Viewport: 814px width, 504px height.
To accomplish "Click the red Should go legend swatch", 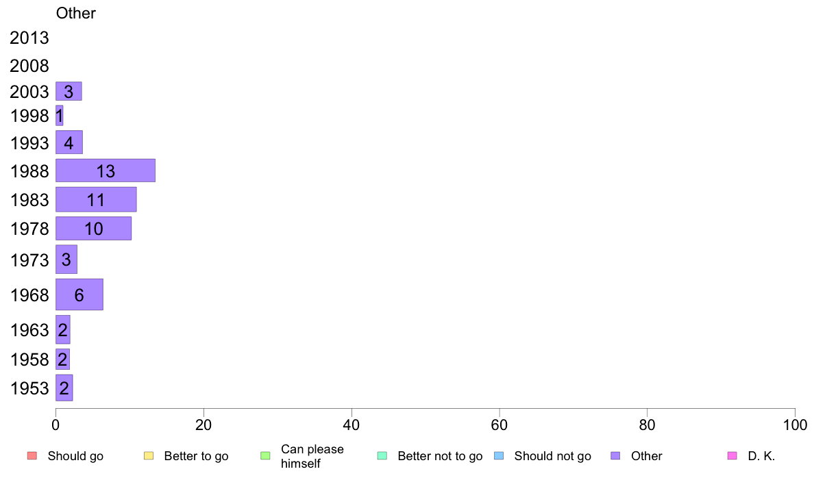I will click(32, 456).
